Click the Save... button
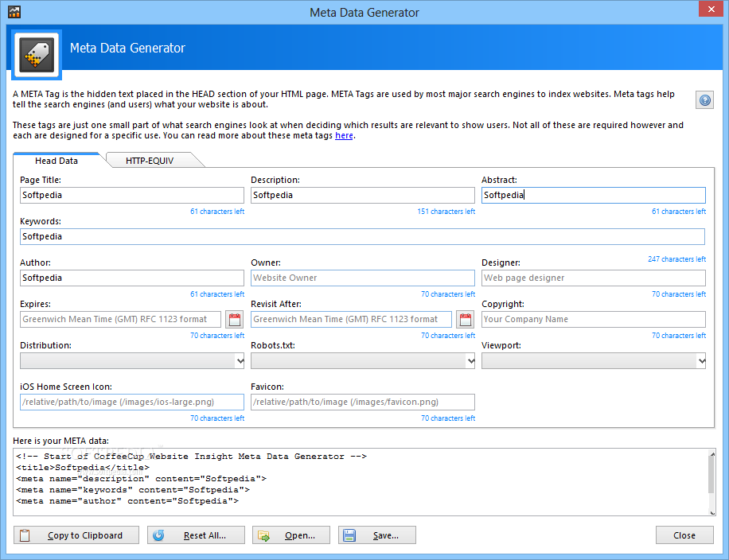Screen dimensions: 729x560 [377, 535]
